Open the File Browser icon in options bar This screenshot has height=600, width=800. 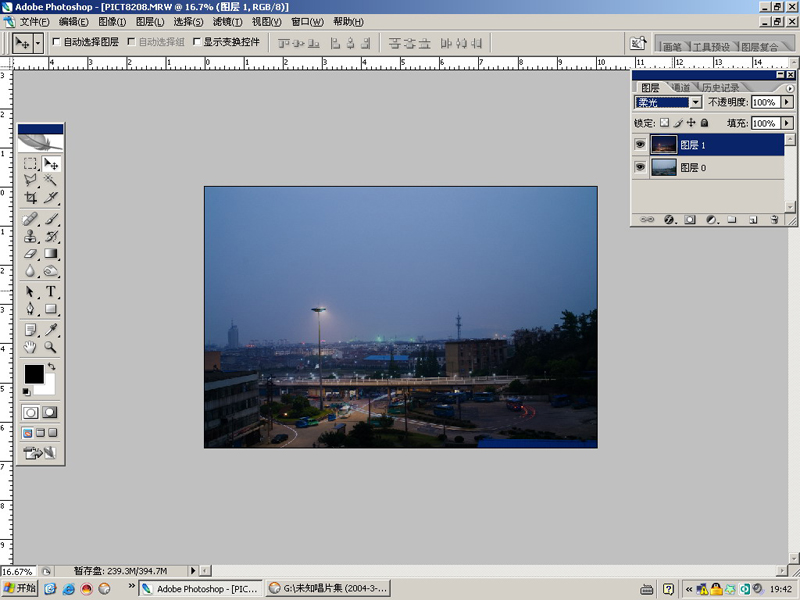click(638, 43)
